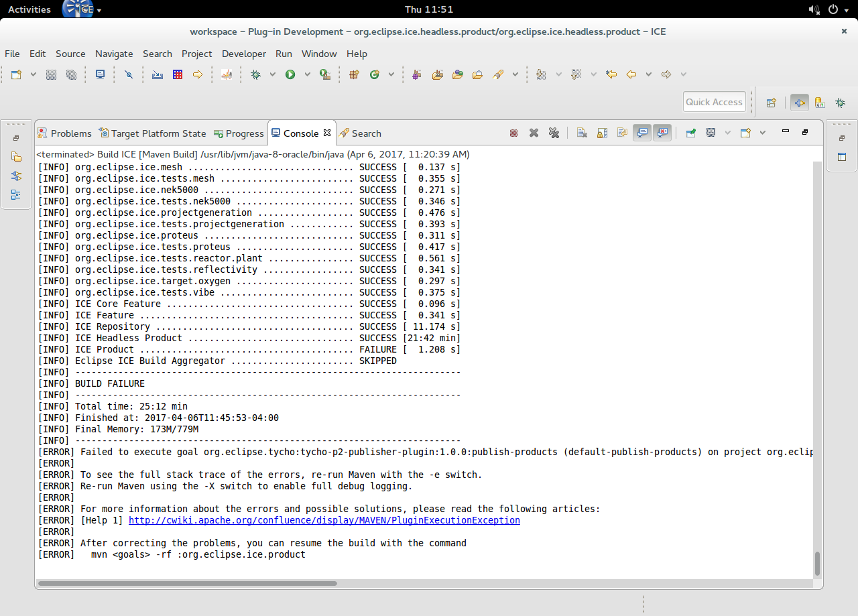Click the Previous Annotation toolbar icon
The width and height of the screenshot is (858, 616).
[576, 74]
